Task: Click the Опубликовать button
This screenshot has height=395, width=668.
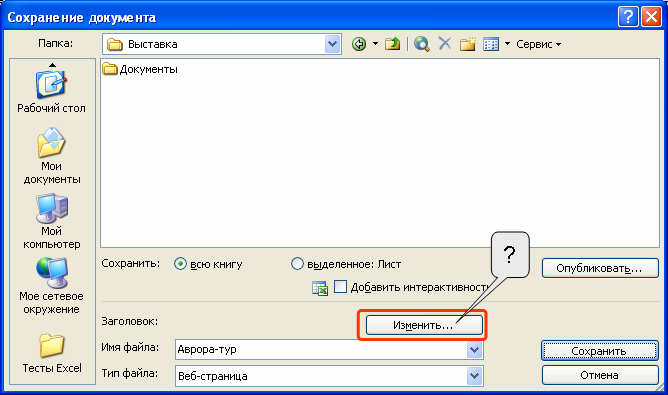Action: (600, 268)
